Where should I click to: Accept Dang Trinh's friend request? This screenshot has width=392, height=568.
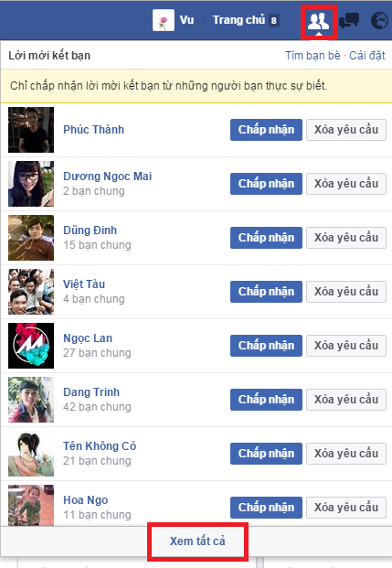pos(266,400)
